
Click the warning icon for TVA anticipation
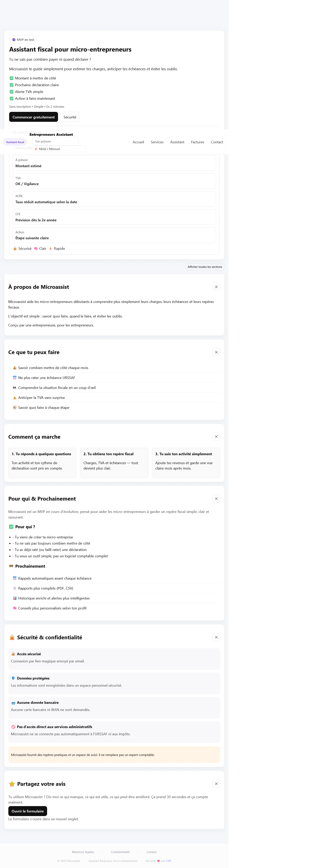pyautogui.click(x=15, y=398)
